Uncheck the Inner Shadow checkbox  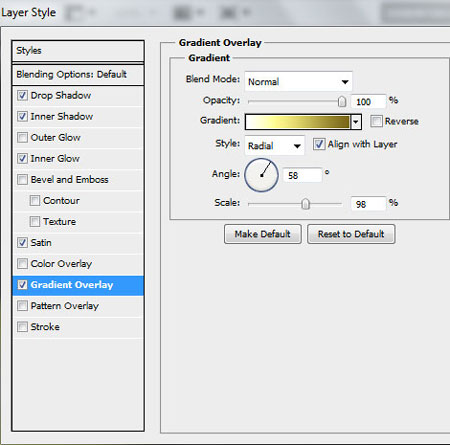pos(22,117)
